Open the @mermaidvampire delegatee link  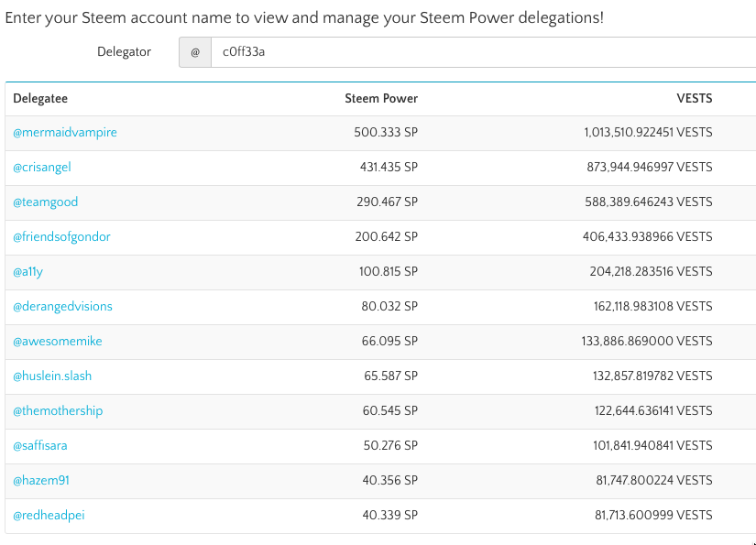tap(65, 133)
